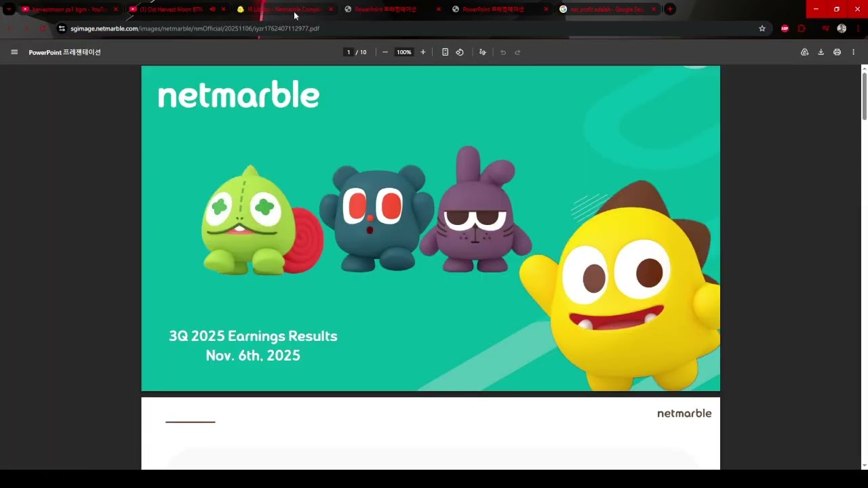
Task: Click the "/ 10" total page count
Action: (361, 52)
